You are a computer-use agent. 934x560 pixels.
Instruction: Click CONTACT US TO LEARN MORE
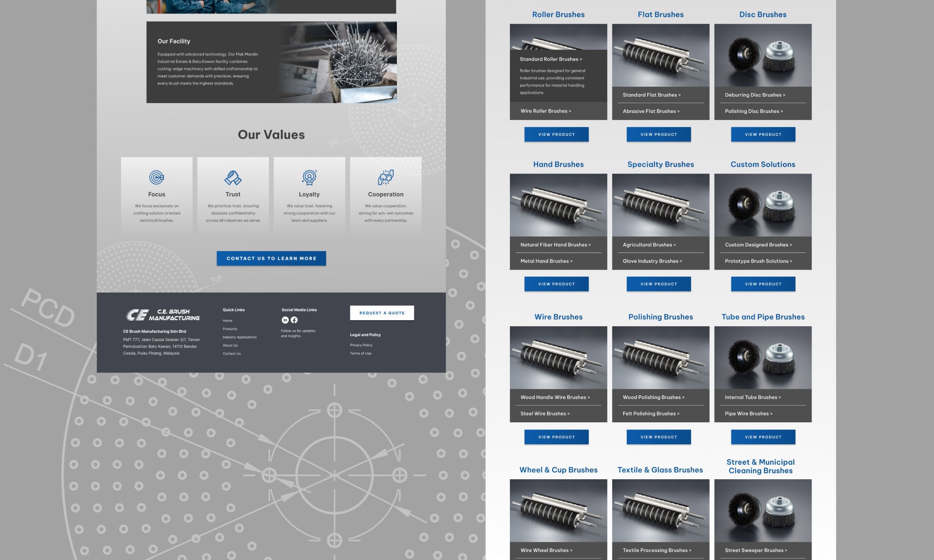point(270,258)
